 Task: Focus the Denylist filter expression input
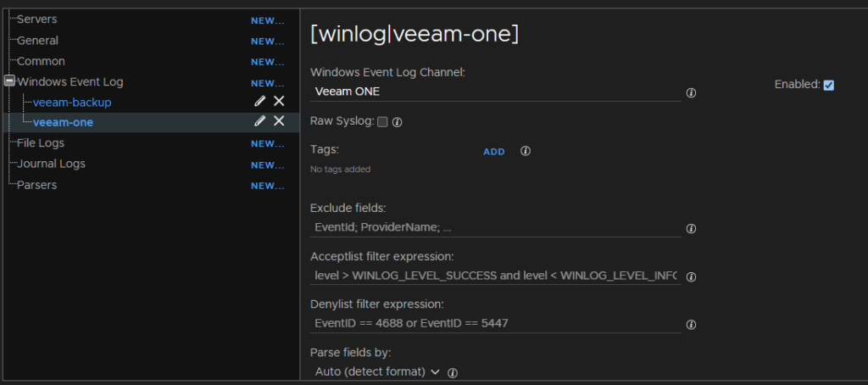[495, 323]
